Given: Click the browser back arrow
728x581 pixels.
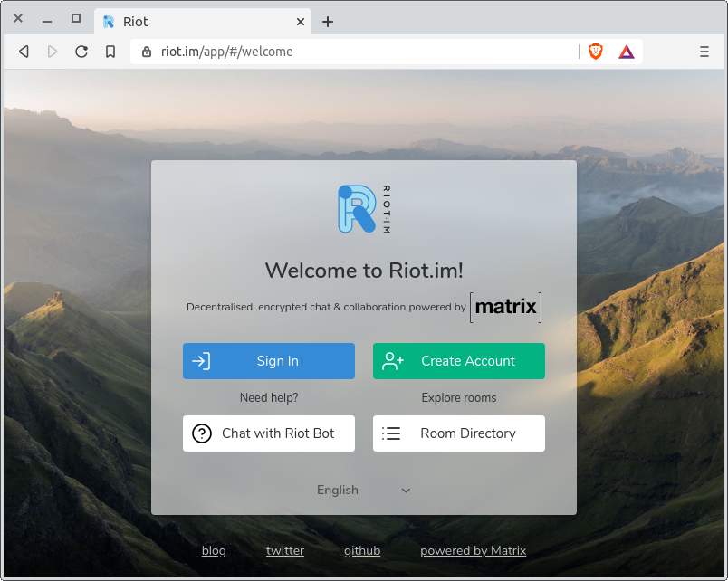Looking at the screenshot, I should (24, 52).
